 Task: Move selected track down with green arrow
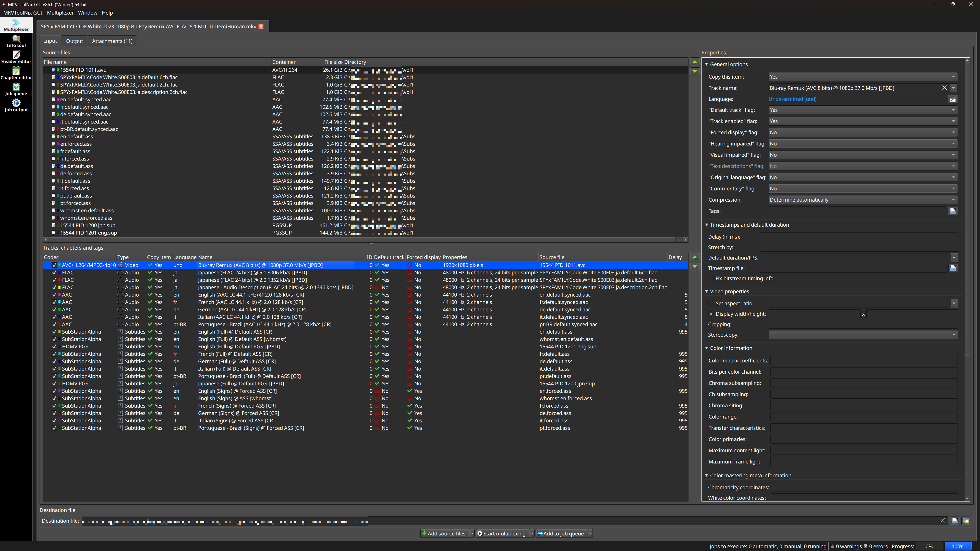[x=695, y=266]
